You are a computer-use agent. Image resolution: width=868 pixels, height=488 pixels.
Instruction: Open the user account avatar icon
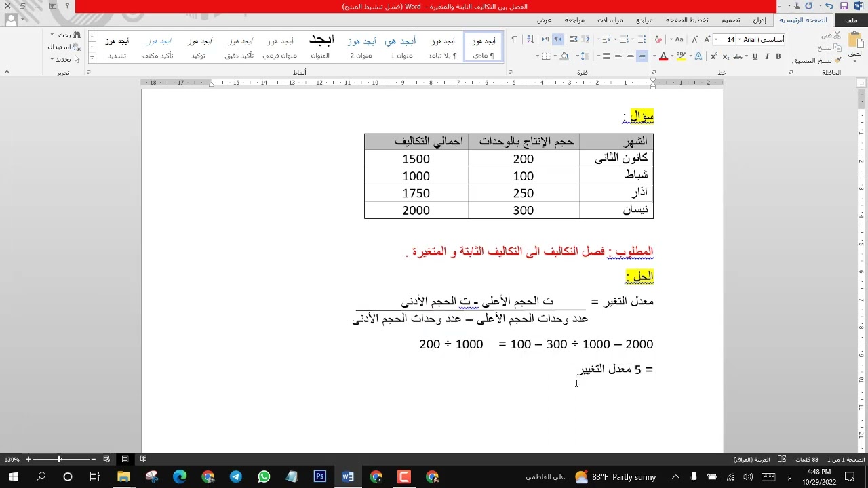click(11, 20)
